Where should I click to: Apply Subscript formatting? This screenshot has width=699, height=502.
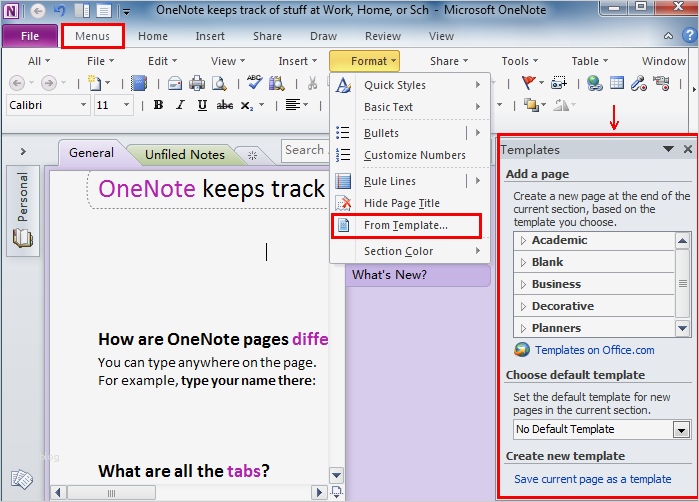point(247,106)
